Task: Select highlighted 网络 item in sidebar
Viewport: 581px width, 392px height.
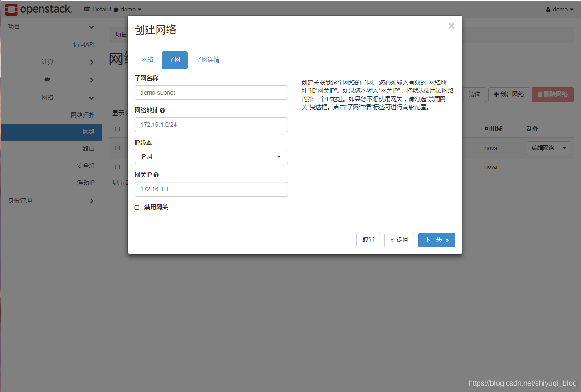Action: click(51, 132)
